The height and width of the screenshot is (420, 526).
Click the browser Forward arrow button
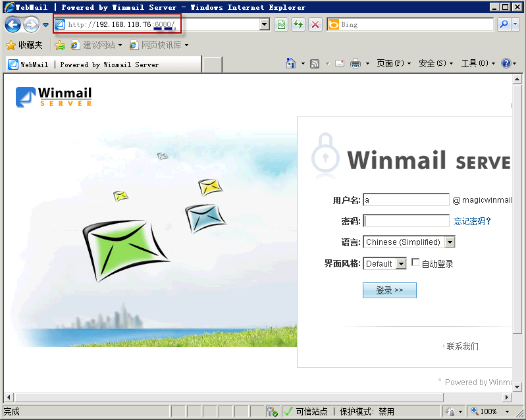pos(31,24)
